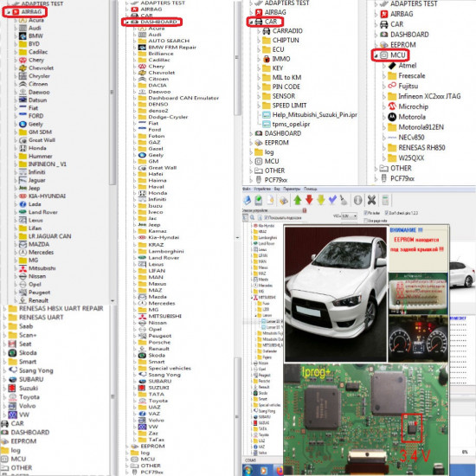This screenshot has height=476, width=476.
Task: Select the 'MIL to KM' folder
Action: (282, 77)
